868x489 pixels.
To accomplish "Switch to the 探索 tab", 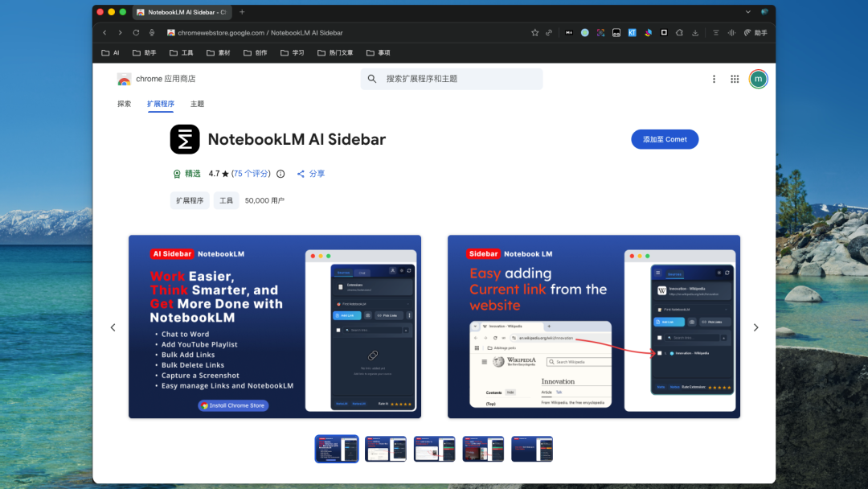I will tap(125, 104).
